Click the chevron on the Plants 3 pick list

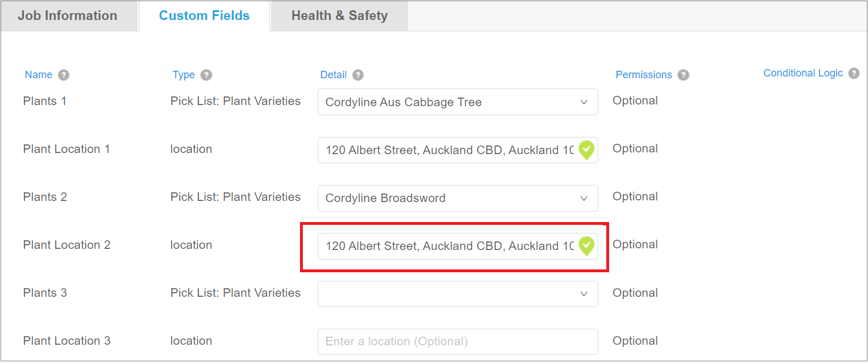pyautogui.click(x=583, y=294)
